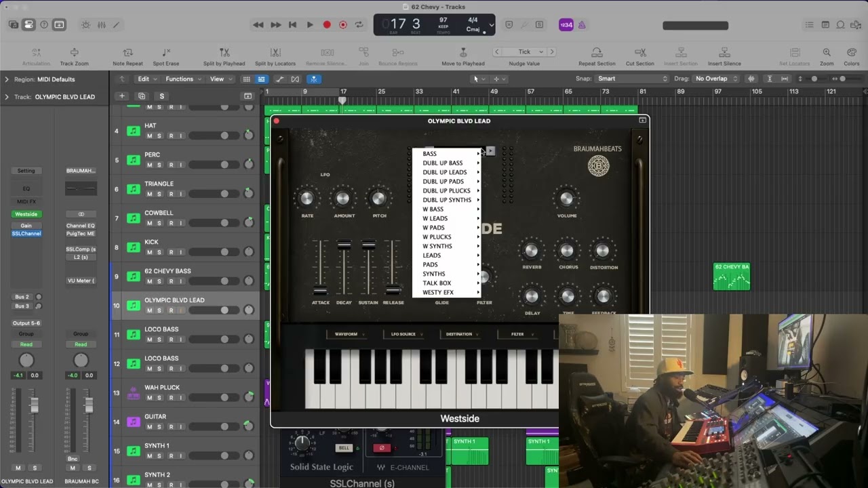
Task: Open the DESTINATION dropdown in plugin
Action: click(462, 334)
